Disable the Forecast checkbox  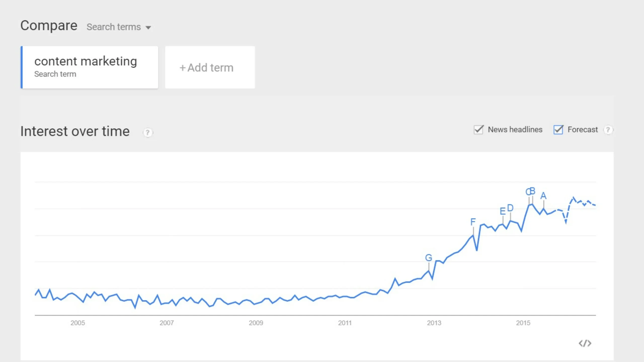coord(558,130)
